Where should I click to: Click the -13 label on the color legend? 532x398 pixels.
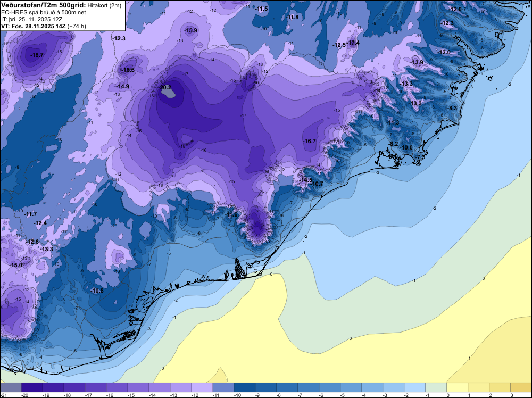pyautogui.click(x=173, y=395)
